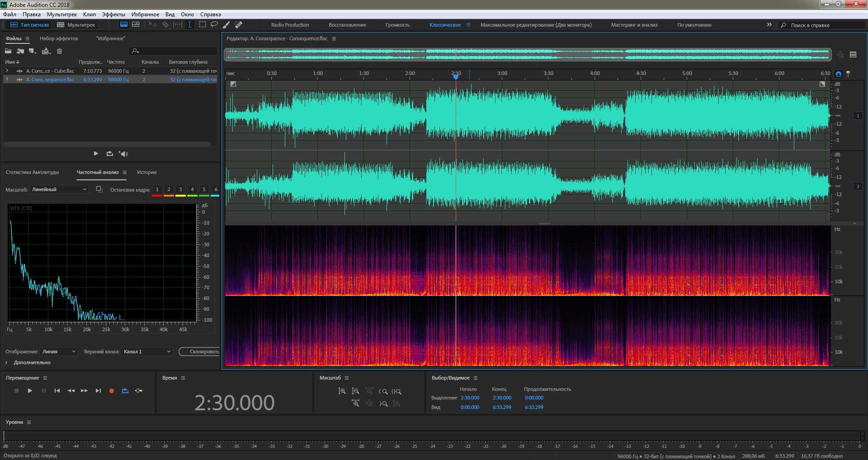Click the blue playhead marker on timeline
This screenshot has width=868, height=460.
(456, 77)
